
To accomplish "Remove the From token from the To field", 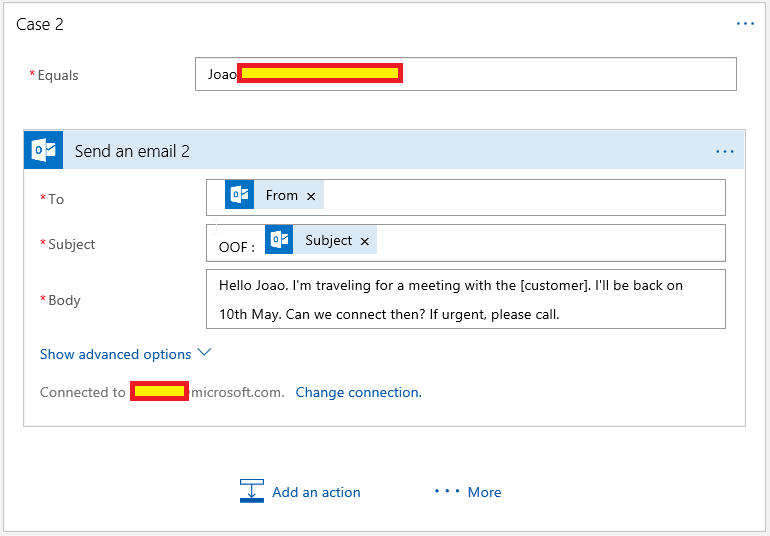I will click(x=311, y=197).
